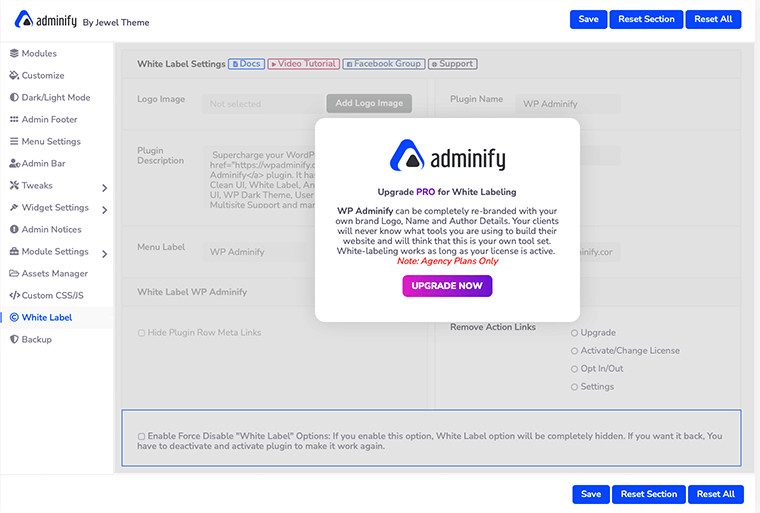Enable Force Disable White Label checkbox
This screenshot has height=513, width=760.
[141, 436]
